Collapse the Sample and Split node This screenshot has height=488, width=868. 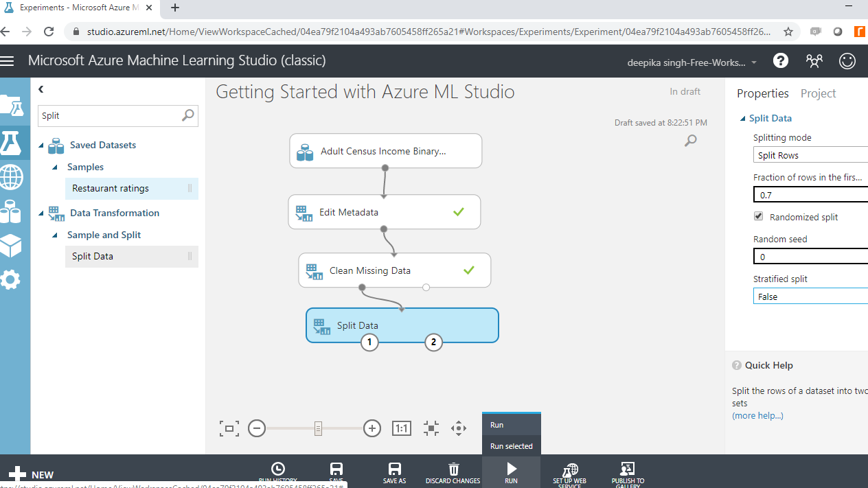coord(55,235)
